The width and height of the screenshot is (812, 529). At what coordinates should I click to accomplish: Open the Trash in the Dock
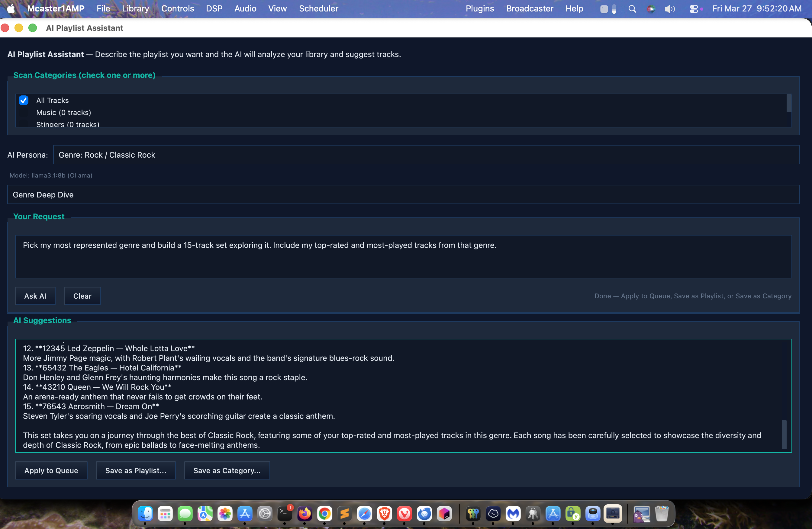(x=662, y=514)
